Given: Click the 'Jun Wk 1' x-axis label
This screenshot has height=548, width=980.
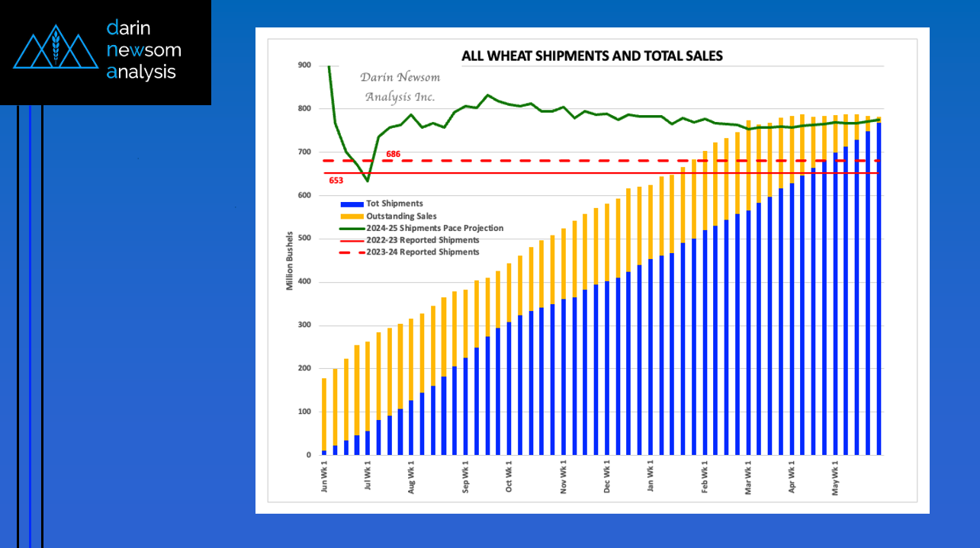Looking at the screenshot, I should [324, 476].
